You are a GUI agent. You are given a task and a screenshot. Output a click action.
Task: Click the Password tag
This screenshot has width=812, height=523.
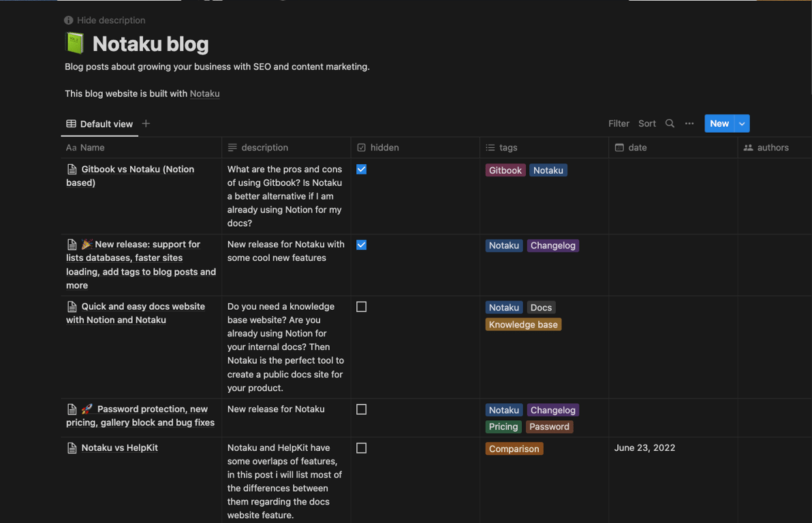(x=550, y=427)
